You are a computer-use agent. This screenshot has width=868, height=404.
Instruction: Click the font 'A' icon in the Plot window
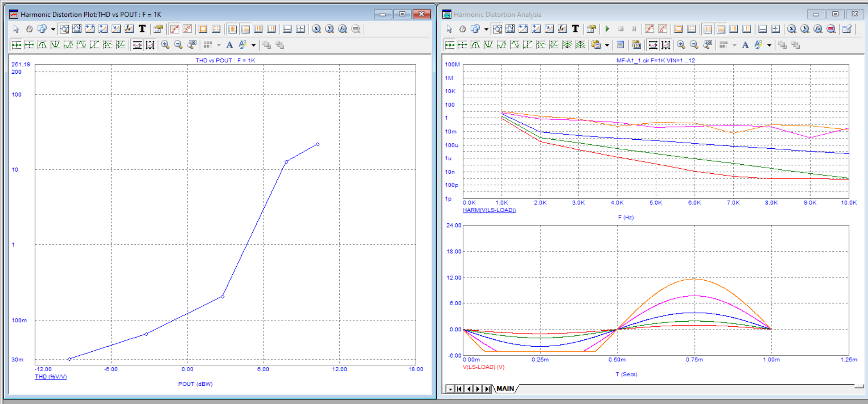(x=230, y=45)
